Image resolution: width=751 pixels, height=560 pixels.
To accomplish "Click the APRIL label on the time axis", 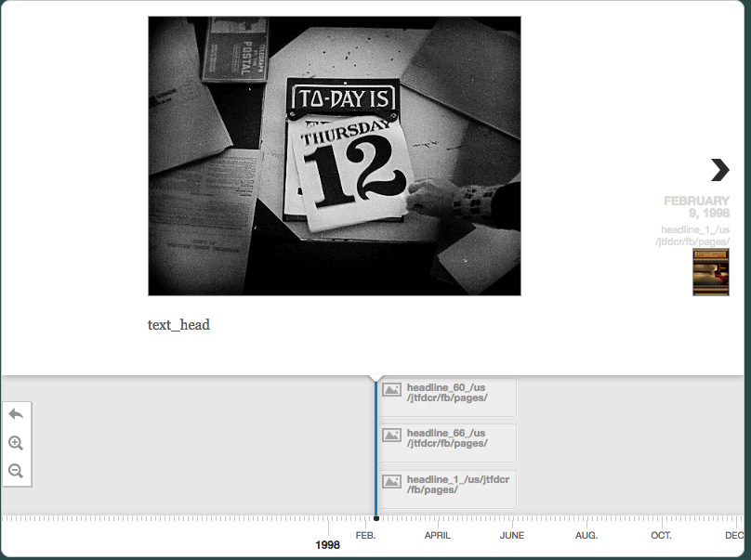I will [x=437, y=535].
